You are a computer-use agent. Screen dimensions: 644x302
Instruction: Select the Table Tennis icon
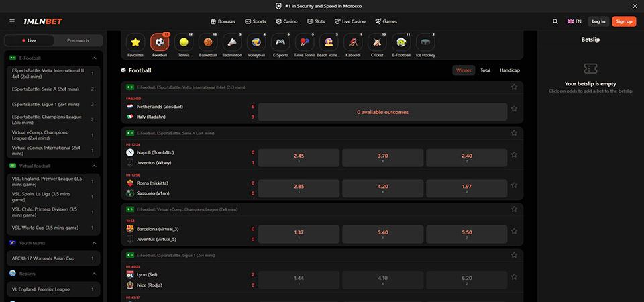(x=305, y=42)
